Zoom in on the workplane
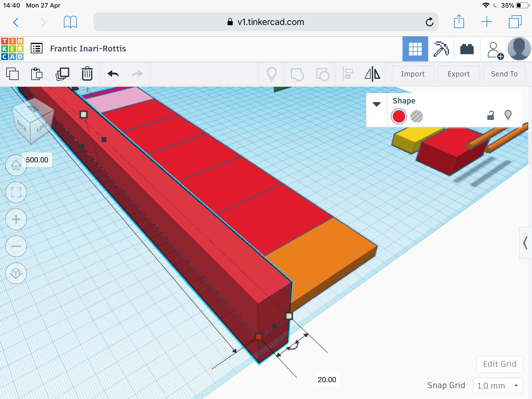Image resolution: width=532 pixels, height=399 pixels. point(16,219)
